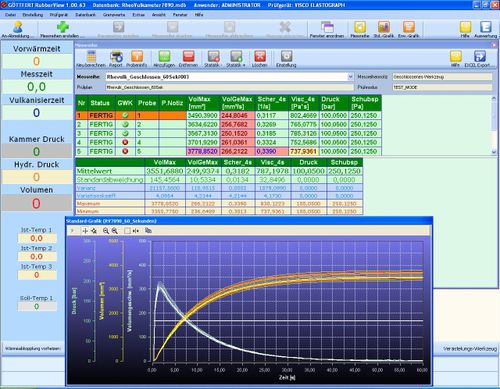Open the Prüfgerät menu
This screenshot has height=389, width=500.
59,15
